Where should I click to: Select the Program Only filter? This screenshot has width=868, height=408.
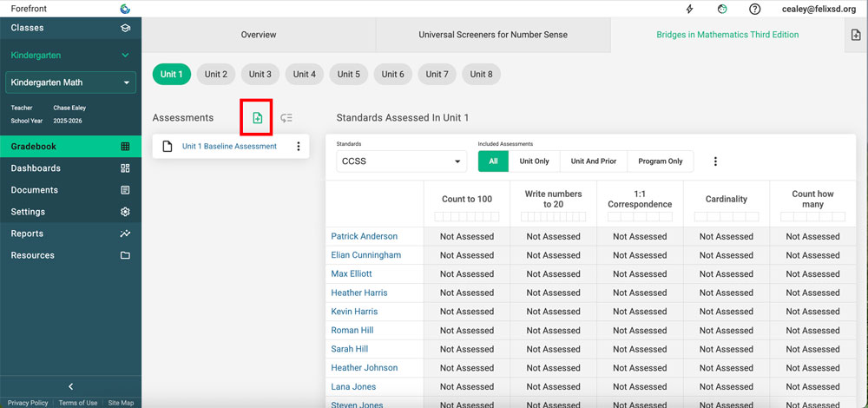click(x=660, y=161)
